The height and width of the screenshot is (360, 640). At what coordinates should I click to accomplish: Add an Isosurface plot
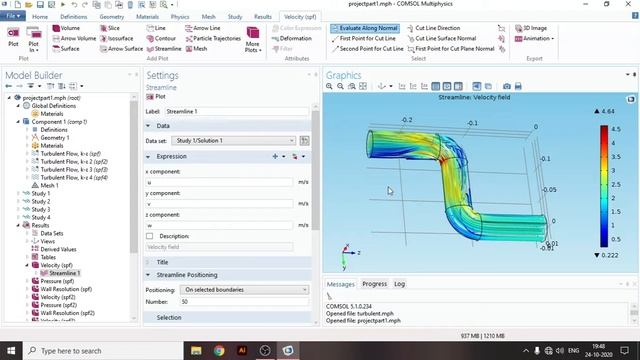[117, 38]
